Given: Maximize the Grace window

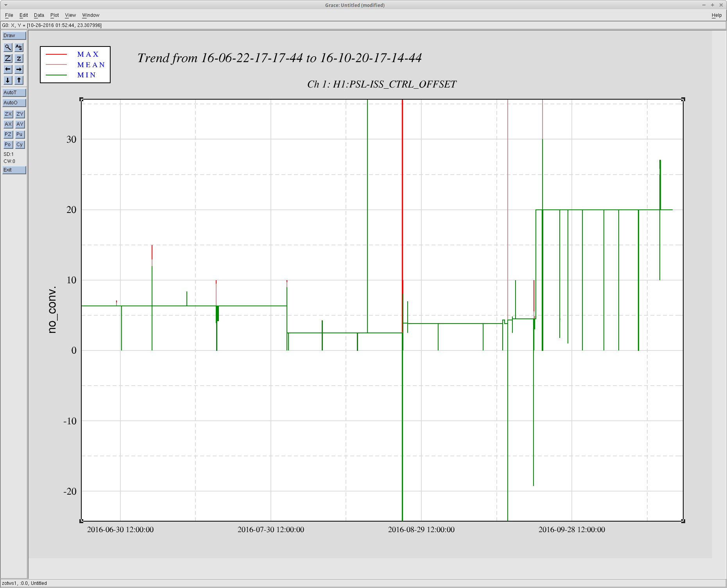Looking at the screenshot, I should click(x=713, y=5).
